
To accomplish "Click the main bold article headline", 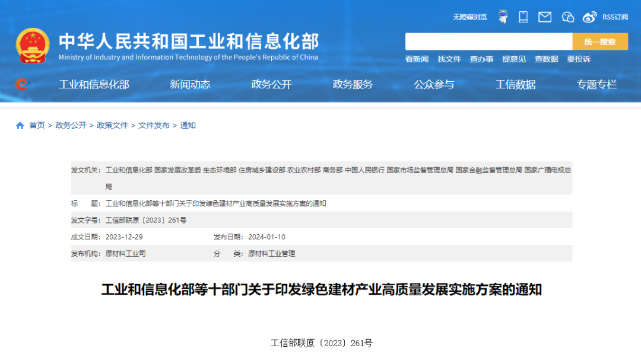I will coord(322,290).
